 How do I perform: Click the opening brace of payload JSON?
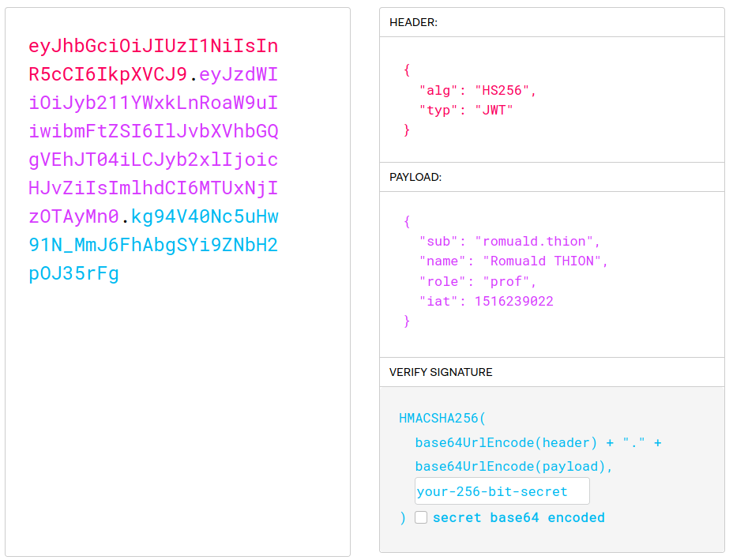[407, 221]
